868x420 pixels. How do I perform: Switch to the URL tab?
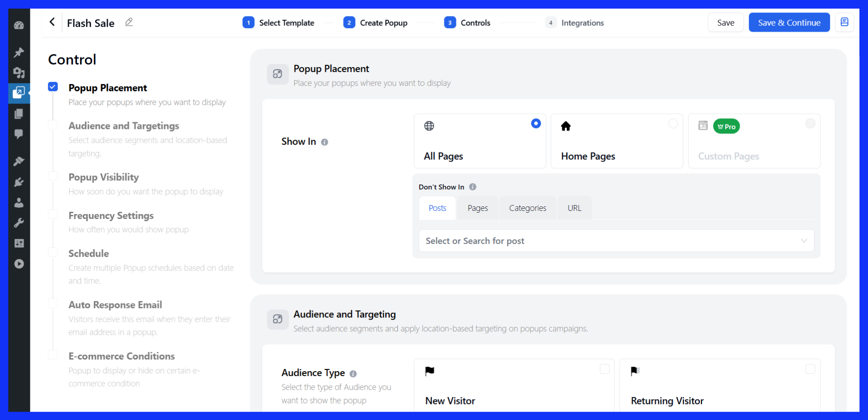pyautogui.click(x=574, y=208)
